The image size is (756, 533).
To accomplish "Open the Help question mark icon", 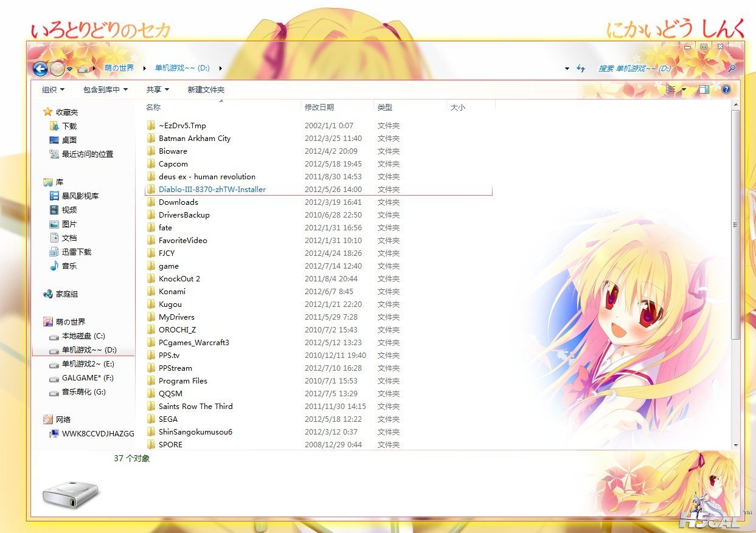I will (x=726, y=89).
